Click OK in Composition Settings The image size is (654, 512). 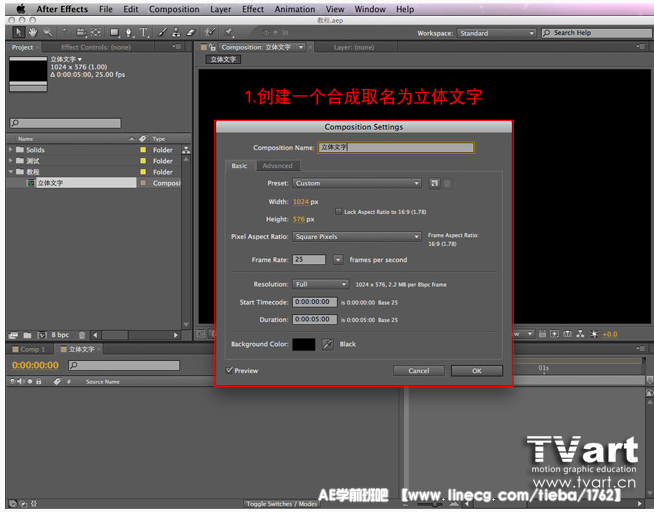[x=477, y=371]
